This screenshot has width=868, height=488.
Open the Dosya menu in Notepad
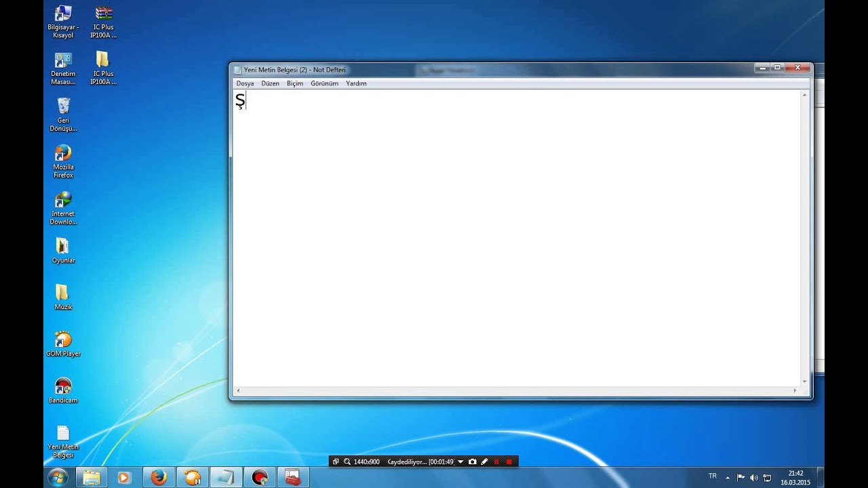point(245,83)
